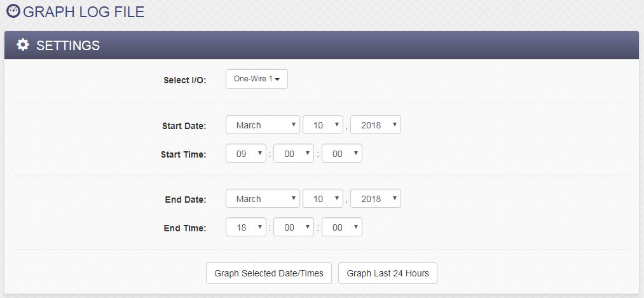This screenshot has height=298, width=644.
Task: Open the Start Date month dropdown
Action: (x=263, y=125)
